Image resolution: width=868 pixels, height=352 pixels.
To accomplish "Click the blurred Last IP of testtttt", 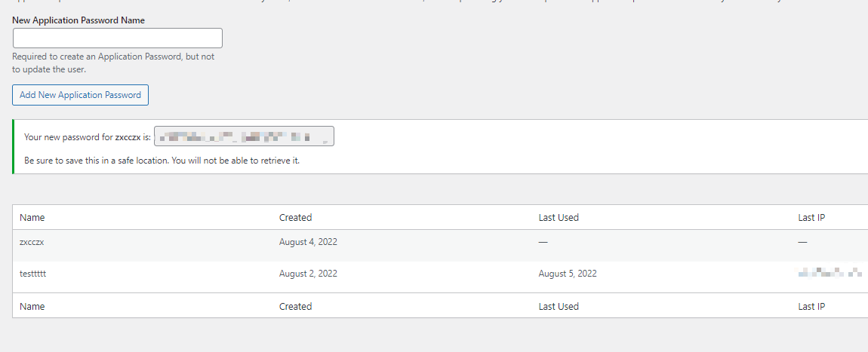I will (x=830, y=273).
